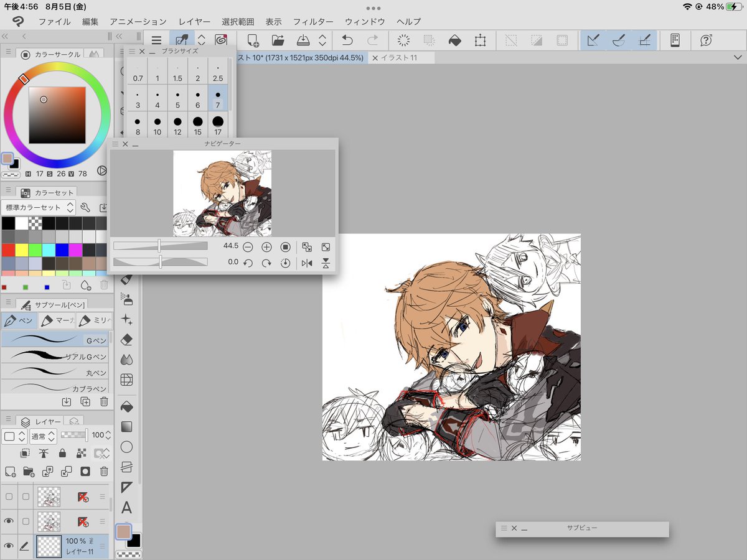Pick the red swatch in color set
This screenshot has height=560, width=747.
pos(8,250)
